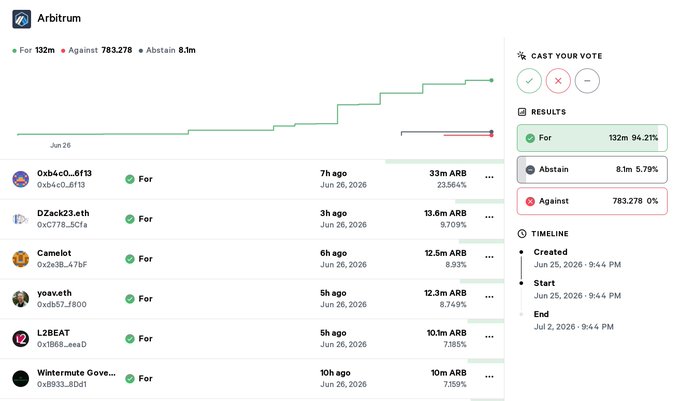
Task: Select the Against result bar
Action: 592,201
